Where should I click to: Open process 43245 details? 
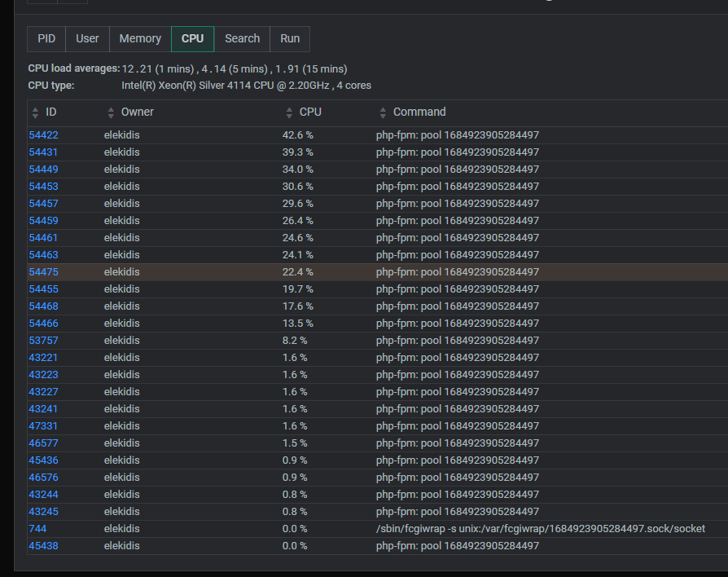click(44, 512)
